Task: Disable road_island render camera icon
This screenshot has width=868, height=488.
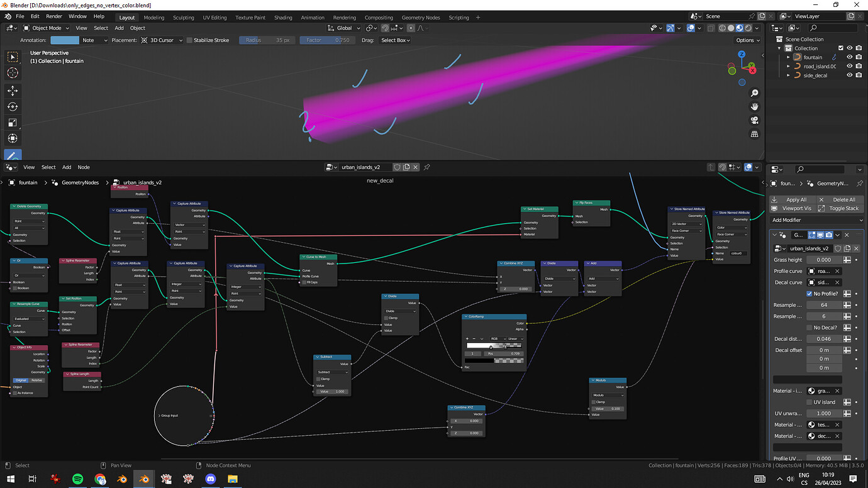Action: [859, 66]
